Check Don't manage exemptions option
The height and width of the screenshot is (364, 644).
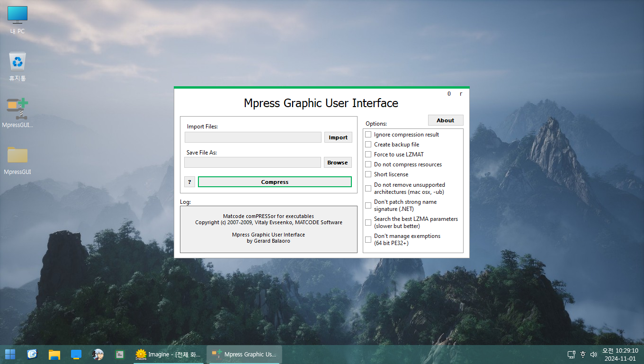click(368, 239)
